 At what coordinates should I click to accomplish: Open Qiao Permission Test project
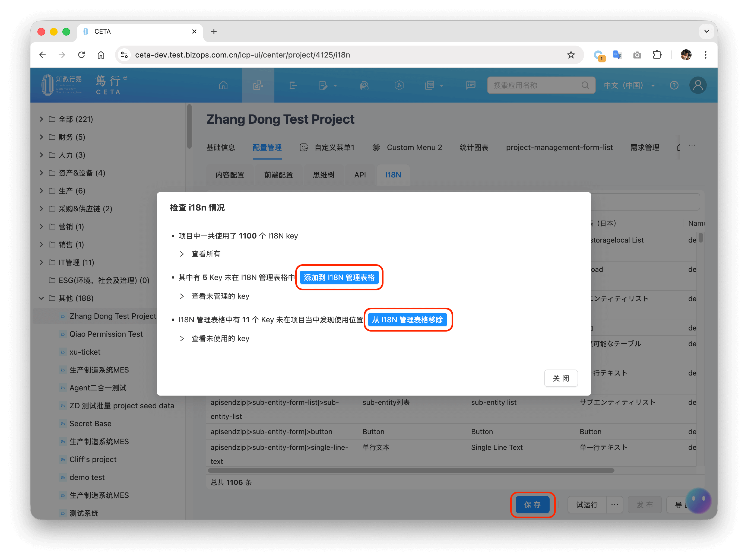tap(106, 334)
